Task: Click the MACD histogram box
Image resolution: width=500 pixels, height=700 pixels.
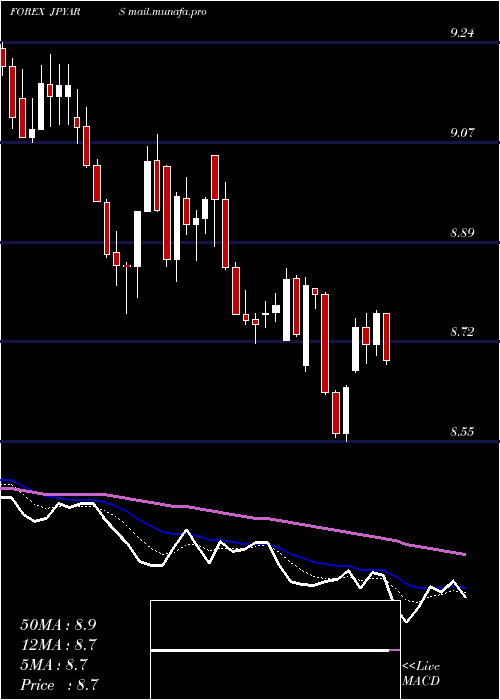Action: point(275,650)
